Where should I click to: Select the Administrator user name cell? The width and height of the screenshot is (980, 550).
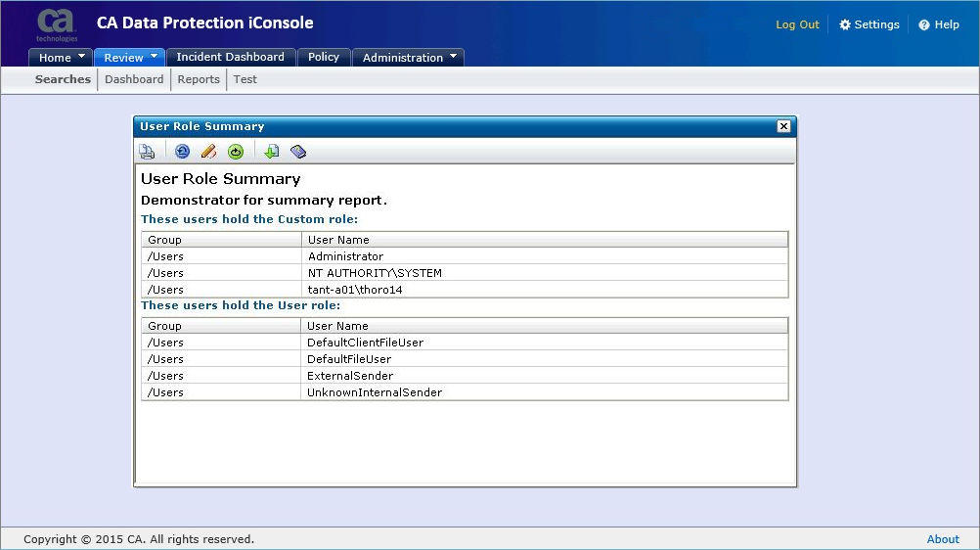tap(545, 255)
